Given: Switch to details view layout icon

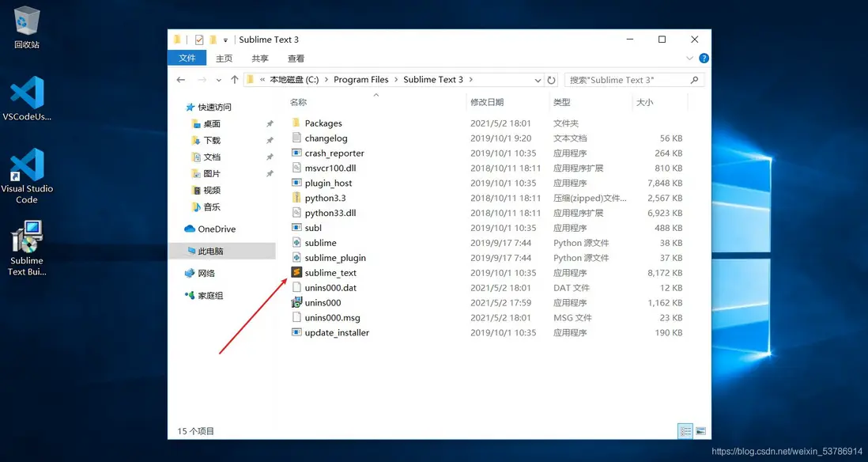Looking at the screenshot, I should [685, 431].
